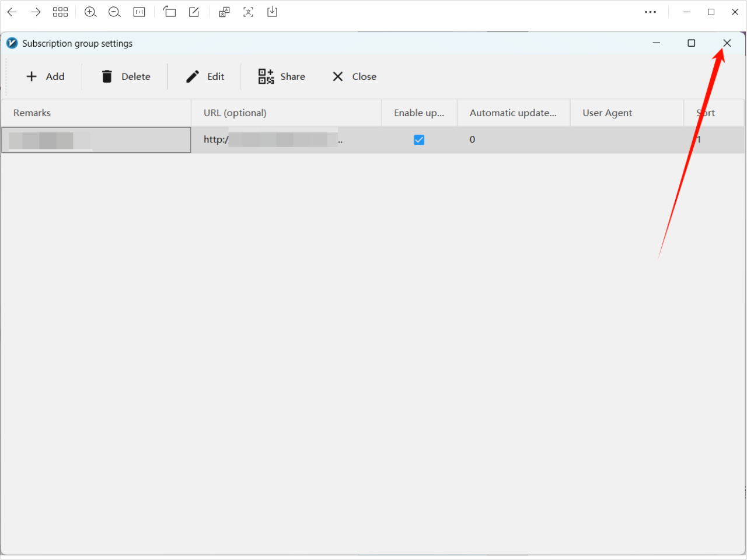Zoom in on the image

(x=90, y=12)
